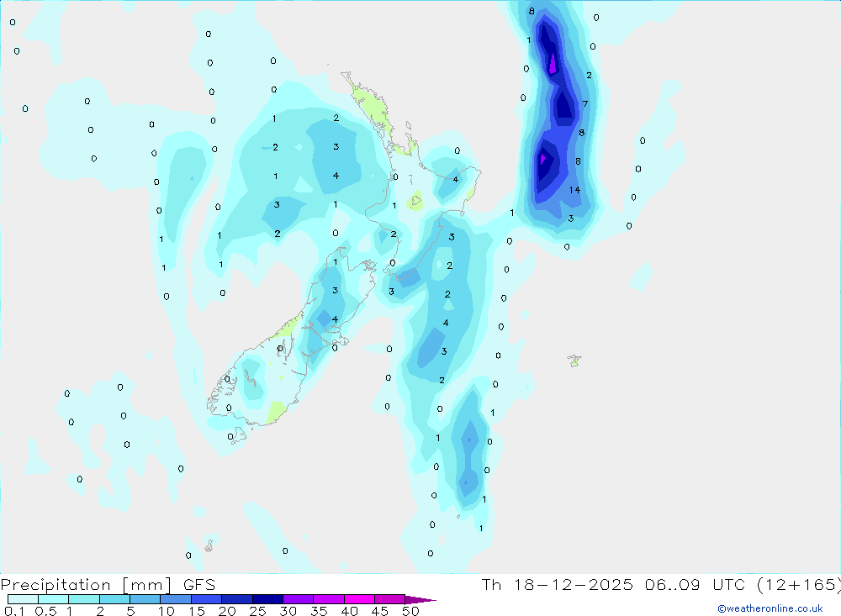The image size is (841, 616).
Task: Click the '25' legend label
Action: point(257,611)
